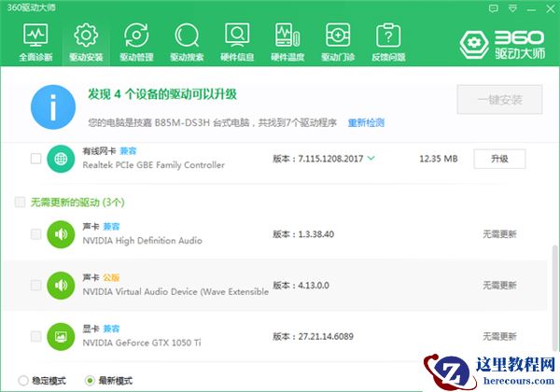
Task: Click 无需更新 on High Definition Audio row
Action: [x=499, y=234]
